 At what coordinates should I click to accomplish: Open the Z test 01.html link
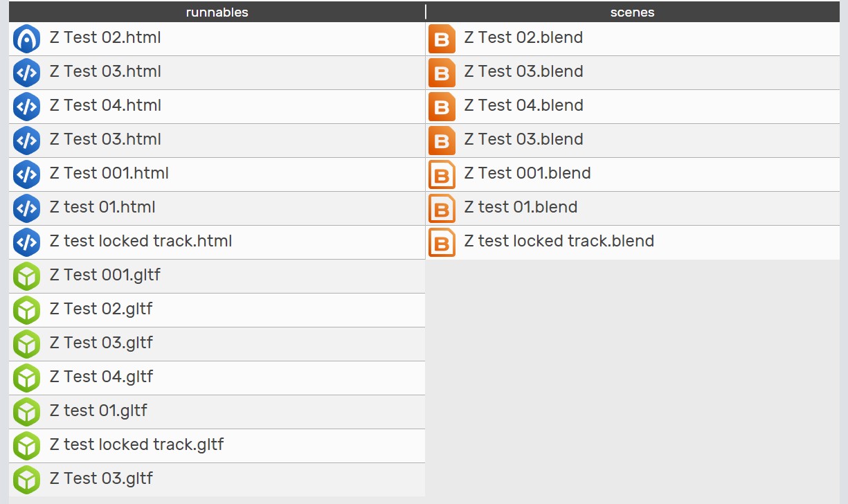102,207
